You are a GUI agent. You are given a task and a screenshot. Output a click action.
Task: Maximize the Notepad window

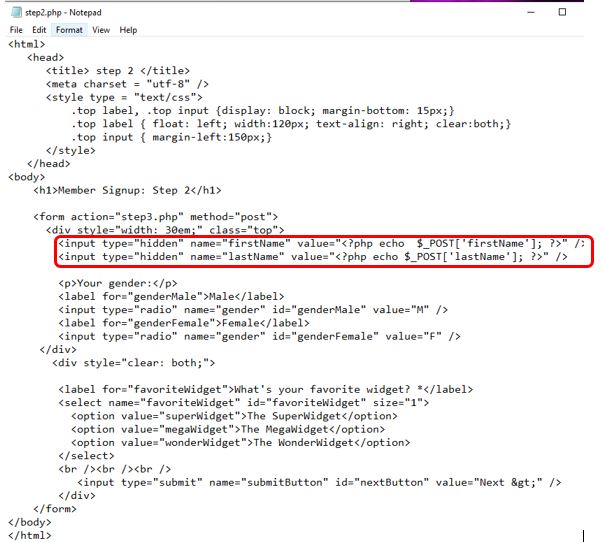point(562,12)
